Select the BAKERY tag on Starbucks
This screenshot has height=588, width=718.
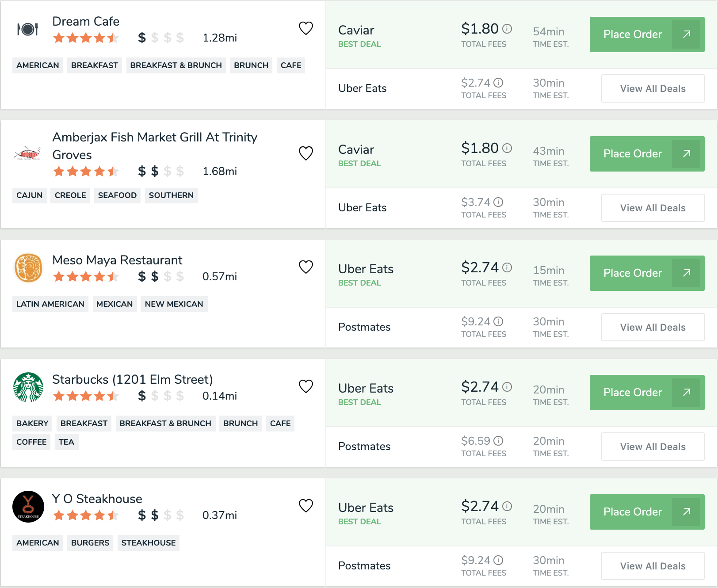[32, 424]
